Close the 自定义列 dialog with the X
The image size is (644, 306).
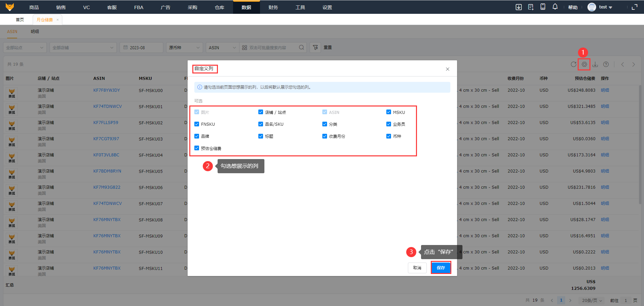(x=448, y=69)
